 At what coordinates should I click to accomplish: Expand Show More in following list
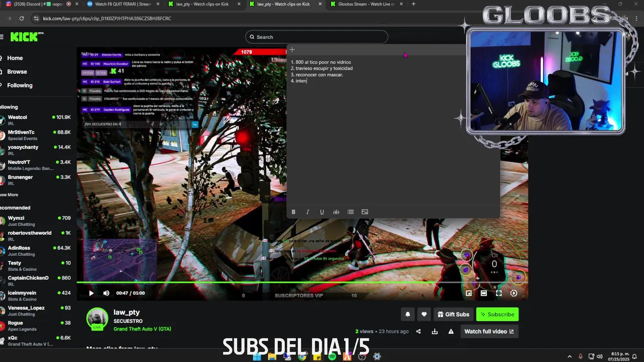pos(9,195)
